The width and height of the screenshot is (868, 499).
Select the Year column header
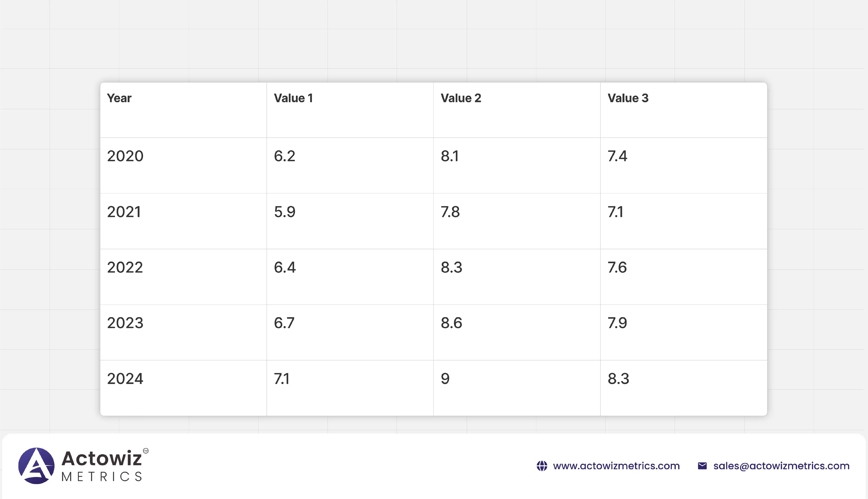click(119, 98)
